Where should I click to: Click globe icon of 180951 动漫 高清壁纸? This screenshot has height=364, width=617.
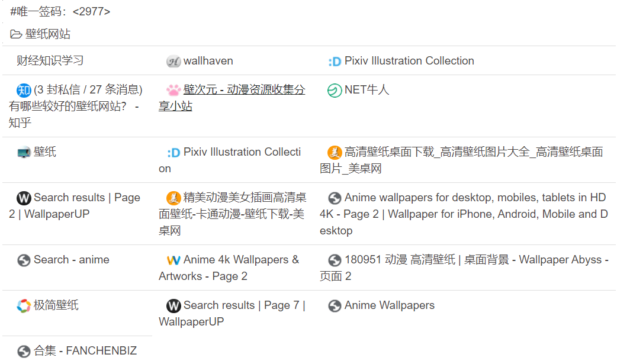point(335,260)
